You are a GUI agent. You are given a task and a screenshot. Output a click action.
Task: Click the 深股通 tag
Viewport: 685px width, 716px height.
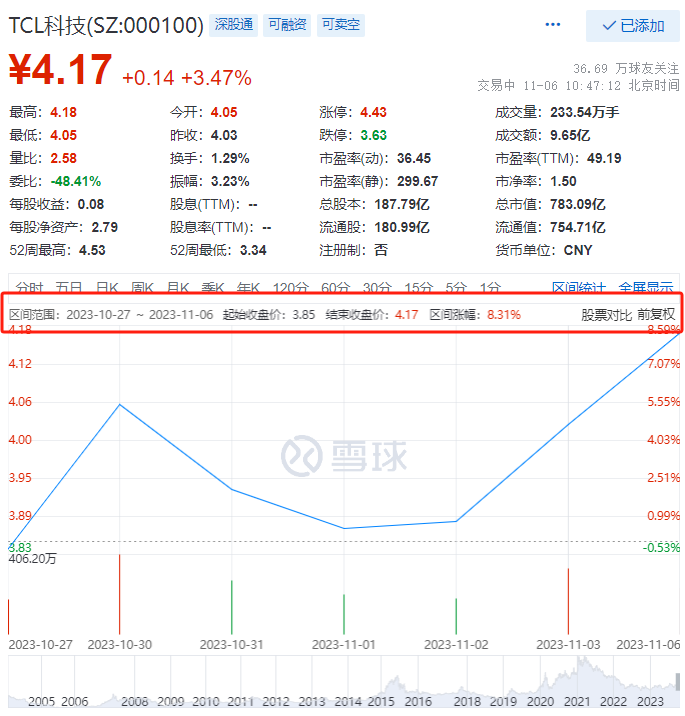click(x=233, y=25)
